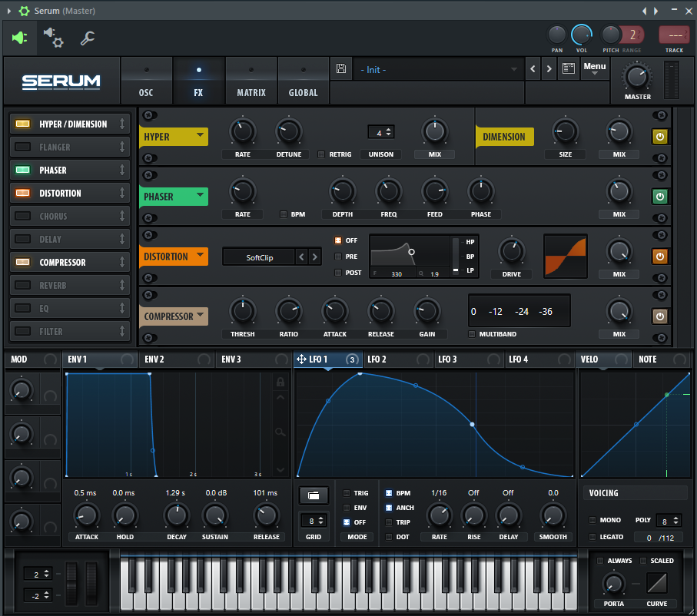Image resolution: width=697 pixels, height=616 pixels.
Task: Open the SoftClip distortion type selector
Action: [259, 257]
